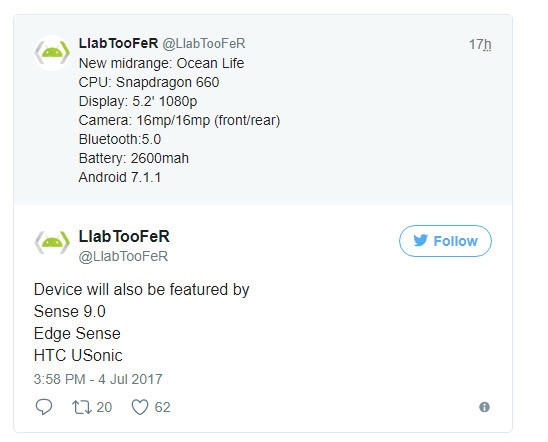Open the tweet info icon
Image resolution: width=548 pixels, height=442 pixels.
point(484,407)
